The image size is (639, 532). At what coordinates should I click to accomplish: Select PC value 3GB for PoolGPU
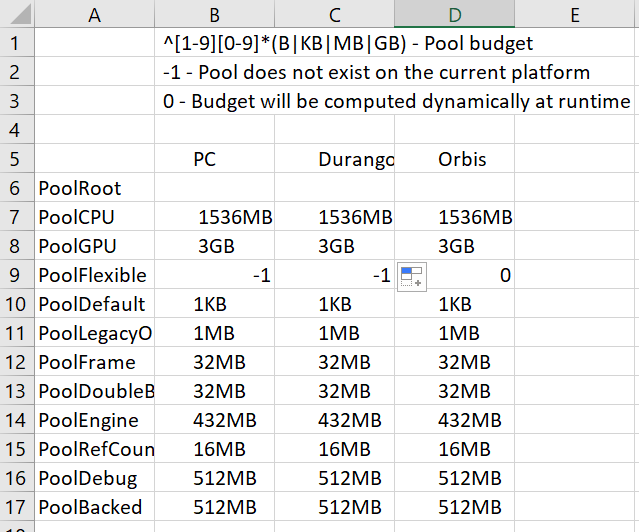tap(214, 245)
